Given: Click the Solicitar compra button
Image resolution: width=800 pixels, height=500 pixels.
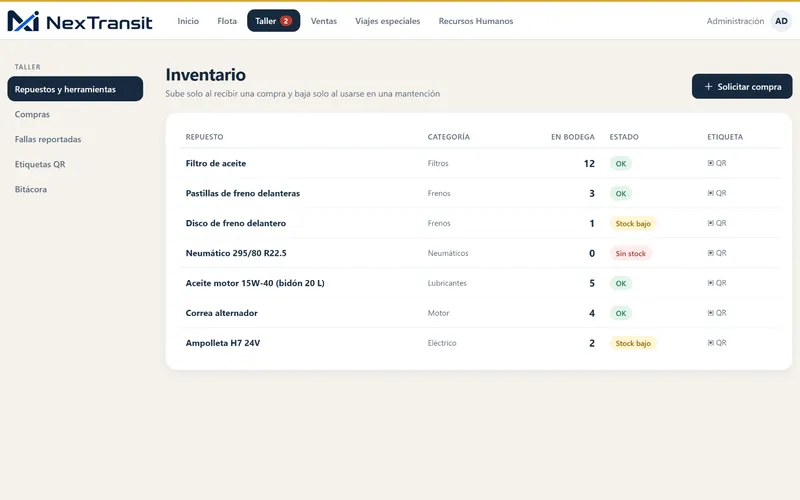Looking at the screenshot, I should point(742,86).
